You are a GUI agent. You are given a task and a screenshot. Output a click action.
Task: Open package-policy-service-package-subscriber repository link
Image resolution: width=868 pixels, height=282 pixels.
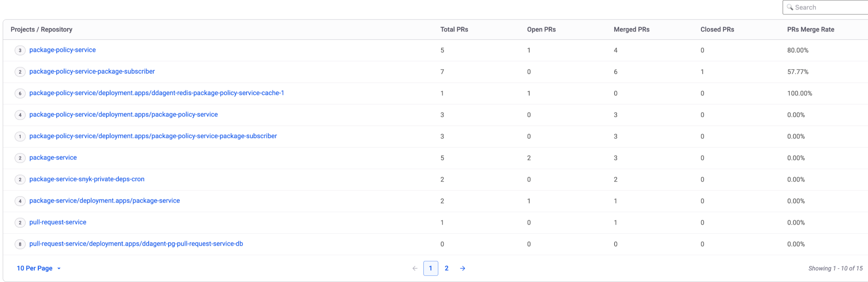tap(92, 72)
